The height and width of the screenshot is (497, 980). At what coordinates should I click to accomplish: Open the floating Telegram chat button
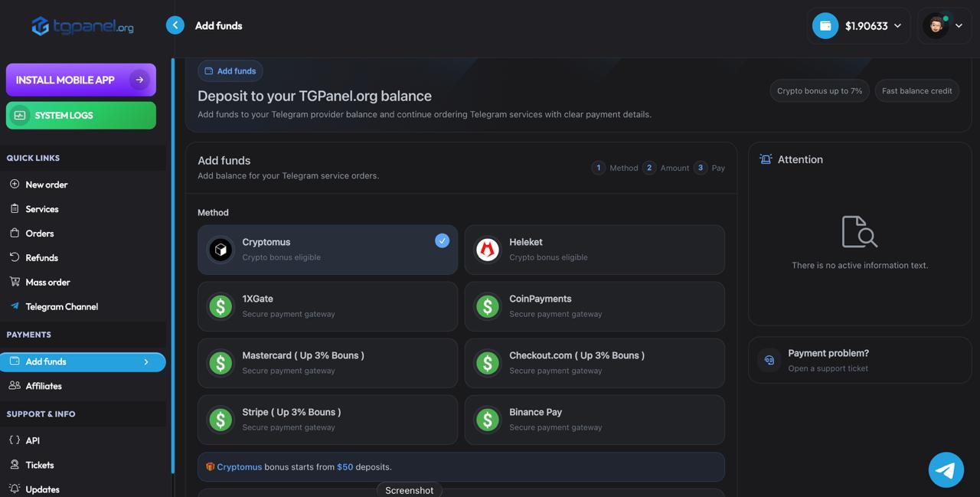tap(946, 469)
